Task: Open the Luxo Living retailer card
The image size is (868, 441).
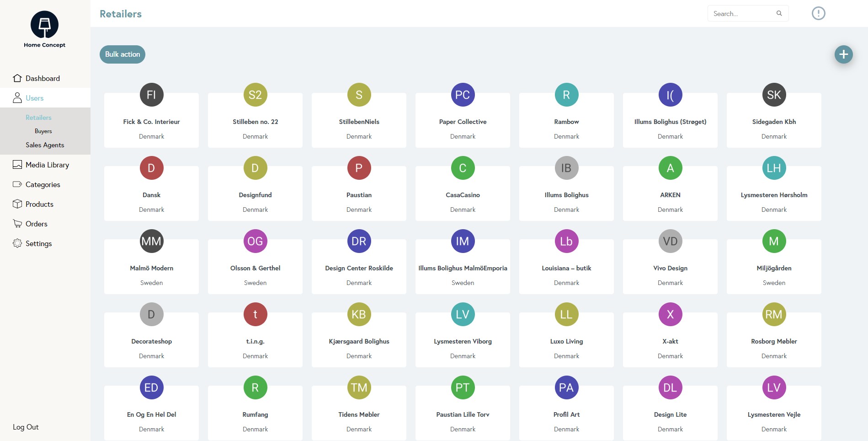Action: click(566, 340)
